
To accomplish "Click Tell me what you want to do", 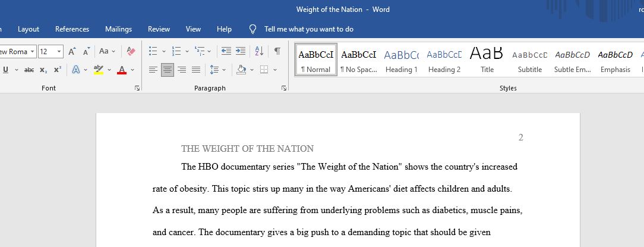I will click(x=309, y=29).
